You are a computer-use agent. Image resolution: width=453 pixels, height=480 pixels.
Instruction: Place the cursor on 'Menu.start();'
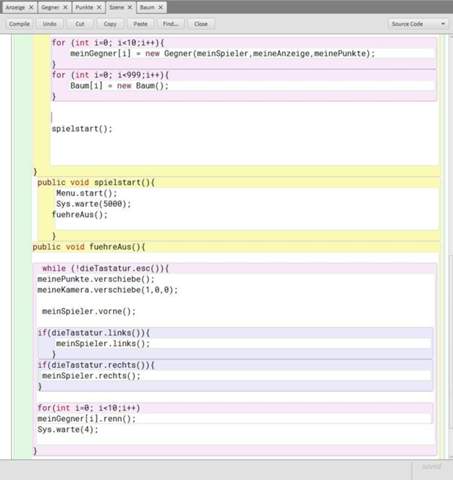(87, 193)
